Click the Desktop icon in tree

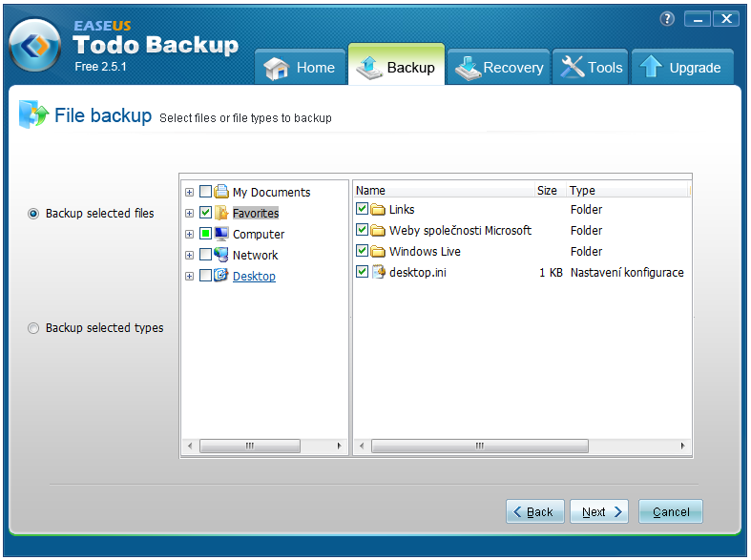tap(221, 275)
